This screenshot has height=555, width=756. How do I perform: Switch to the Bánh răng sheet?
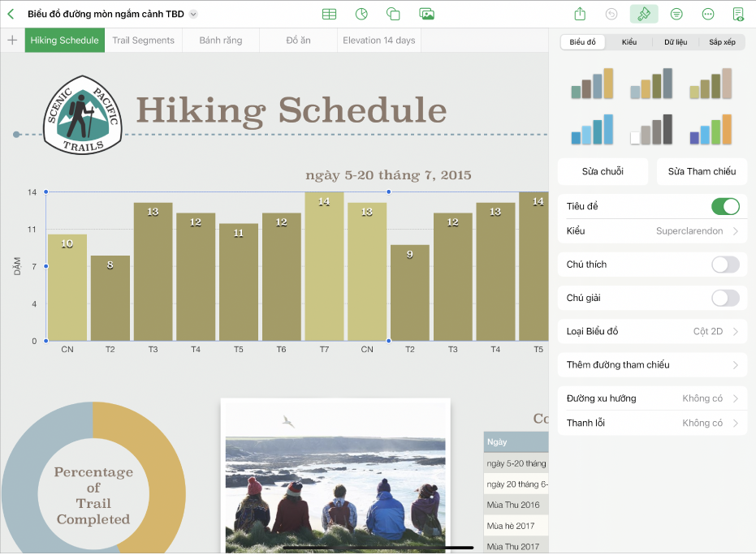[221, 41]
